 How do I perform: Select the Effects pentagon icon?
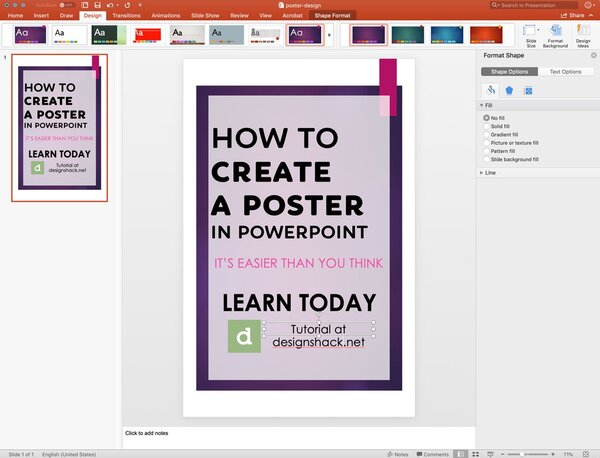pyautogui.click(x=509, y=90)
